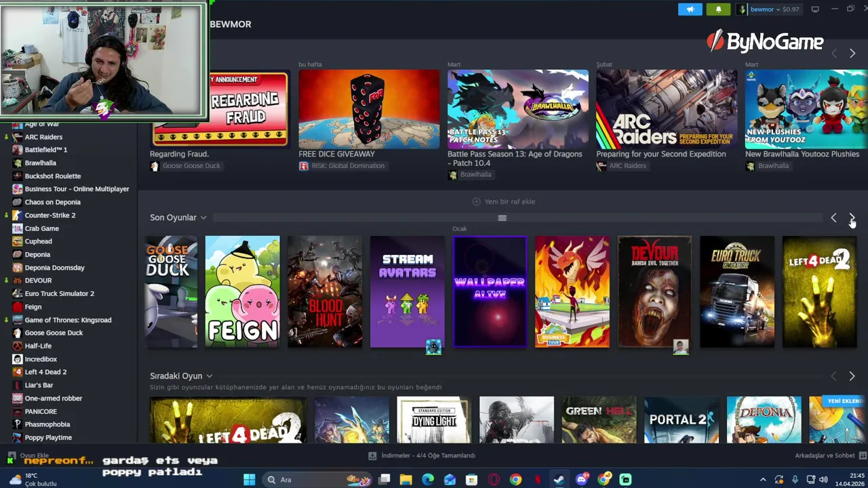The height and width of the screenshot is (488, 868).
Task: Show hidden system tray icons chevron
Action: [x=763, y=480]
